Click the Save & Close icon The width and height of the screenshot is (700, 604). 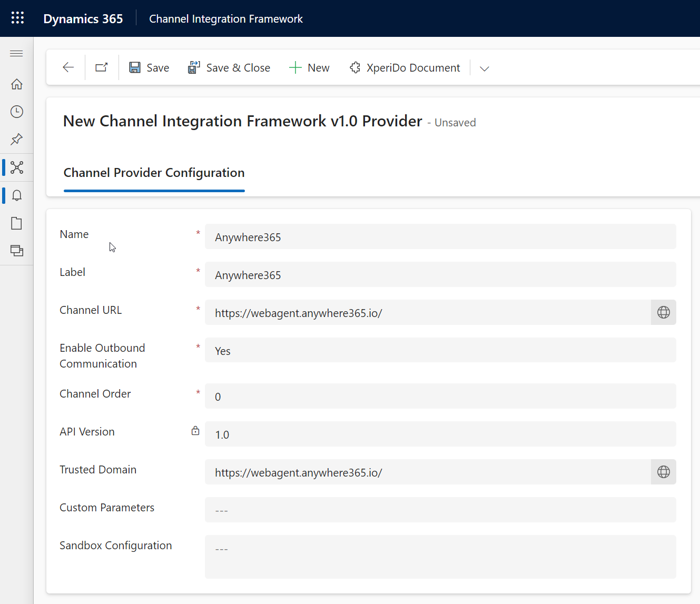(x=194, y=67)
